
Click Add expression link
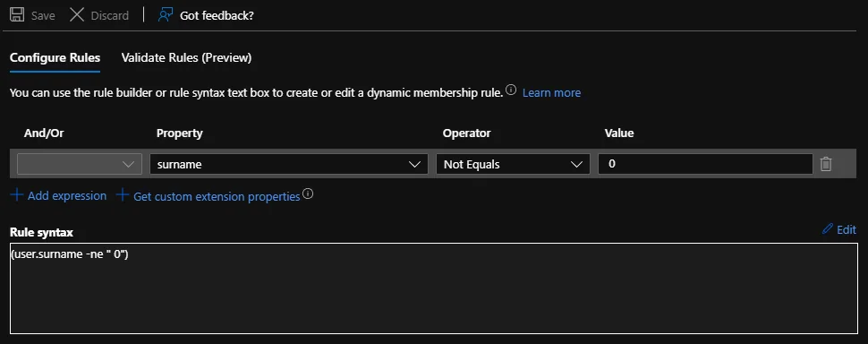(67, 195)
